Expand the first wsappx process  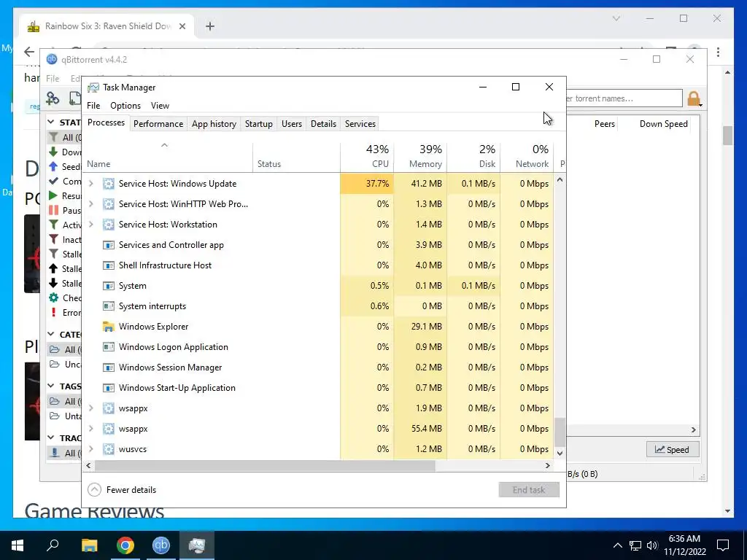pyautogui.click(x=91, y=408)
